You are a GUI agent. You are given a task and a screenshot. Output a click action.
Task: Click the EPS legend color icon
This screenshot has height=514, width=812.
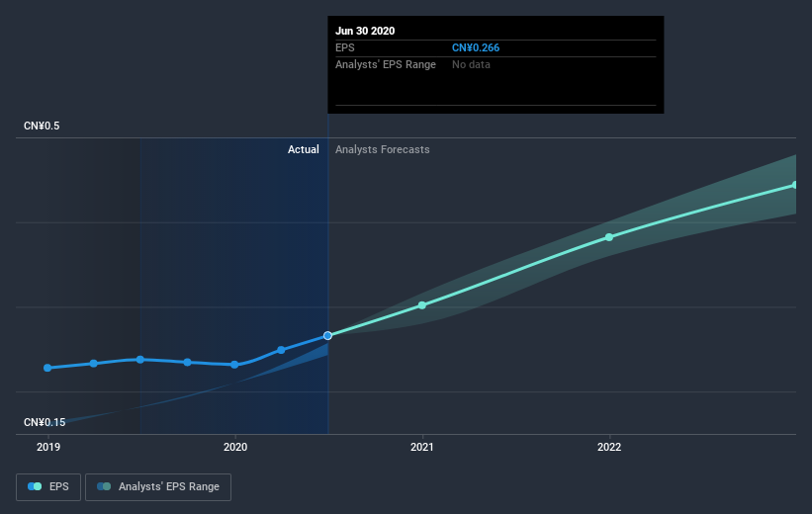[35, 486]
